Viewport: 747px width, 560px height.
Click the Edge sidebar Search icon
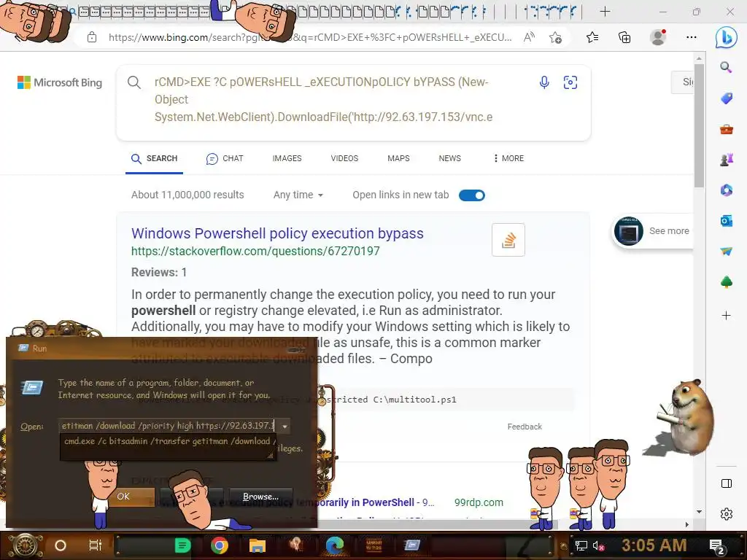(x=726, y=67)
